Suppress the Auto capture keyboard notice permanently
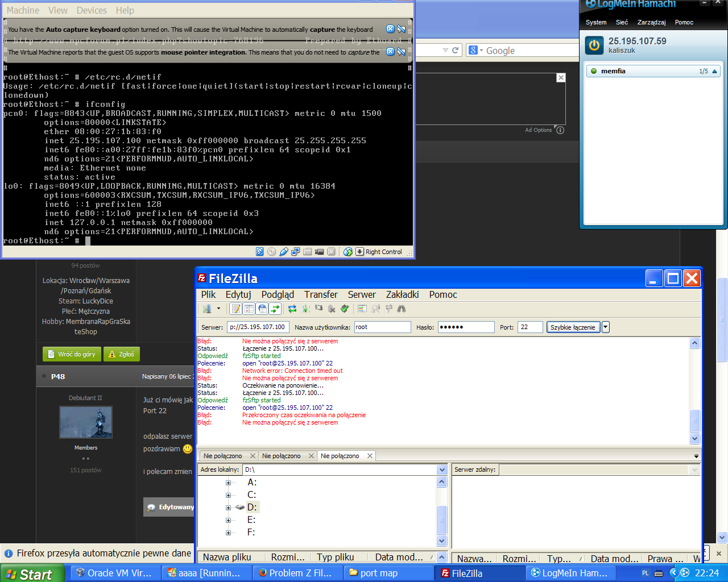This screenshot has width=728, height=582. [401, 29]
